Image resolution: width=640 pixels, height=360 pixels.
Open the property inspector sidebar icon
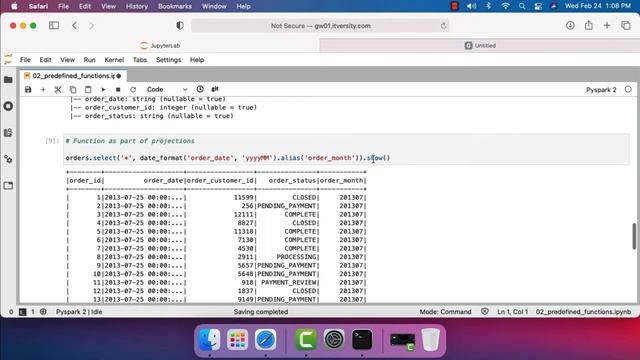point(8,159)
